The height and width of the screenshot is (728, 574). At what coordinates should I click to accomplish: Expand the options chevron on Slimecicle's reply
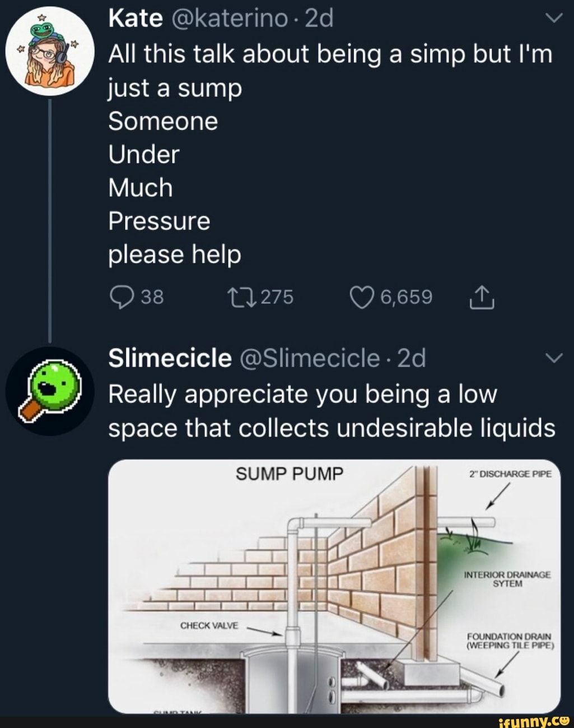tap(553, 358)
